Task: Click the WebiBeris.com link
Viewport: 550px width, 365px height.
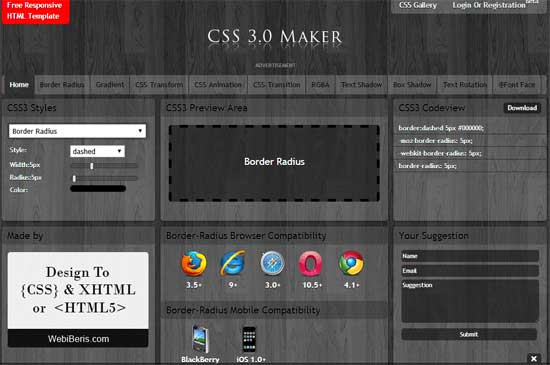Action: coord(78,339)
